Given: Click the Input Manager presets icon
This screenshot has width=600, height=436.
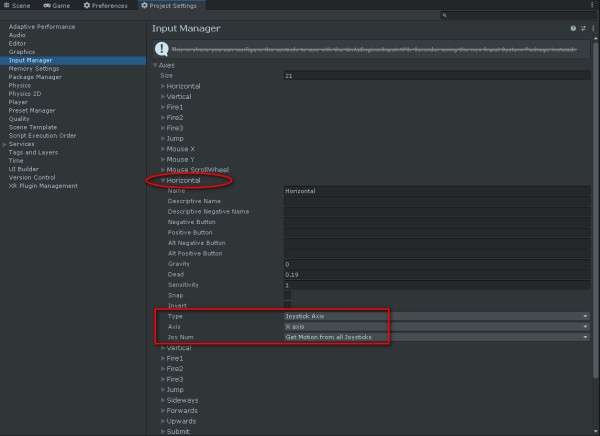Looking at the screenshot, I should coord(582,29).
